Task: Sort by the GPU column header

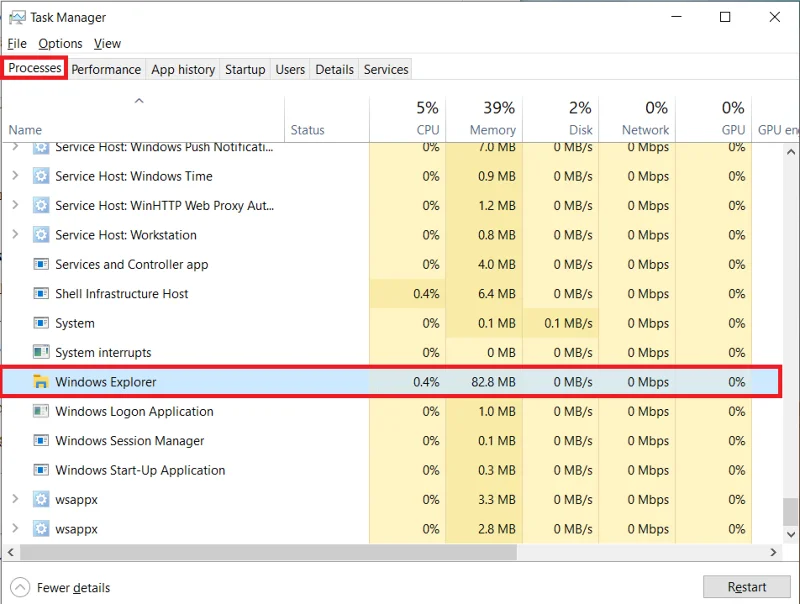Action: [x=714, y=119]
